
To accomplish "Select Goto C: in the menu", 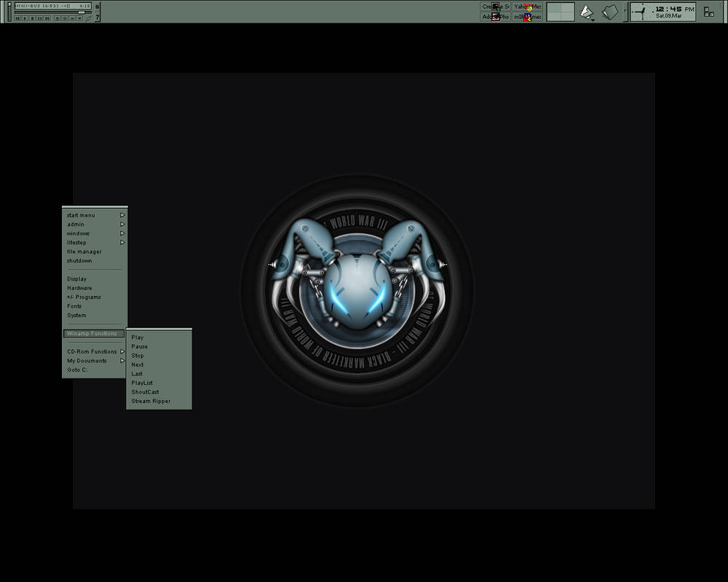I will (76, 370).
